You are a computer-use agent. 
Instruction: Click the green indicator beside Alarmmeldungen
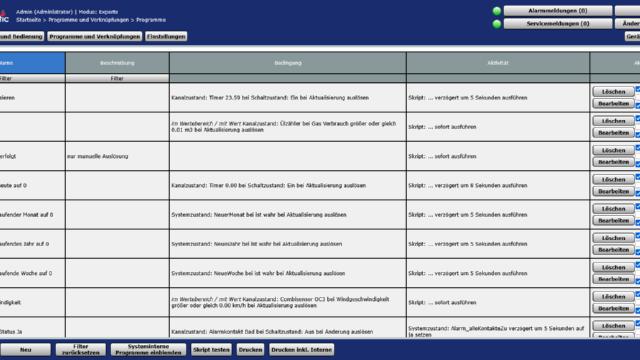click(497, 11)
